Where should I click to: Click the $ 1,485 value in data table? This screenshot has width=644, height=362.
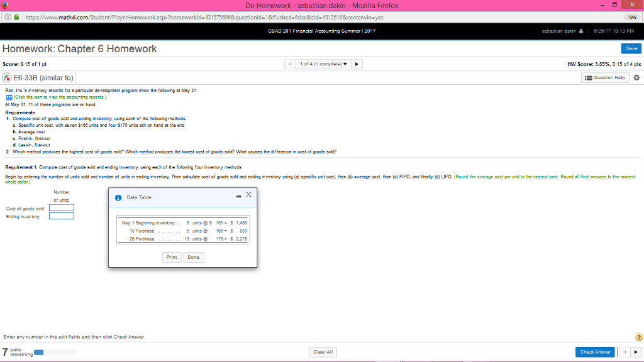click(x=238, y=223)
